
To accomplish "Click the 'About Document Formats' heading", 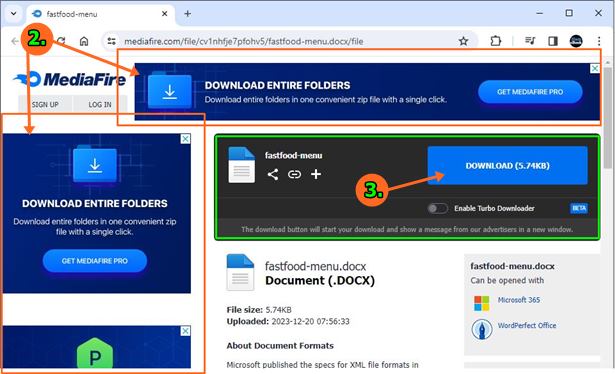I will (x=280, y=346).
